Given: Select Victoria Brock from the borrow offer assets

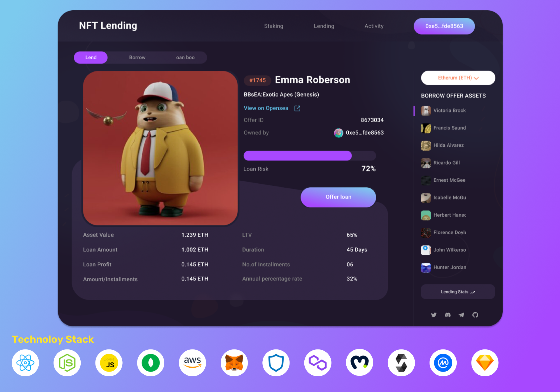Looking at the screenshot, I should [x=449, y=110].
